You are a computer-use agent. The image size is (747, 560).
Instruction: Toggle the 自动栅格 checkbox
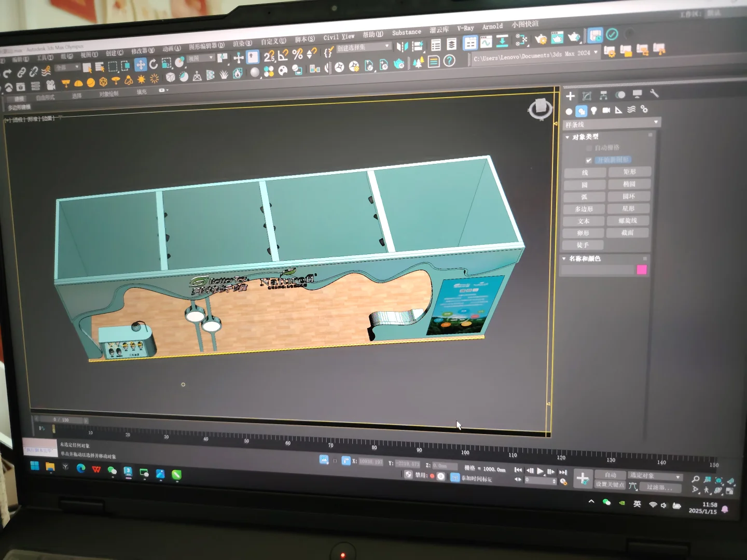[x=589, y=148]
